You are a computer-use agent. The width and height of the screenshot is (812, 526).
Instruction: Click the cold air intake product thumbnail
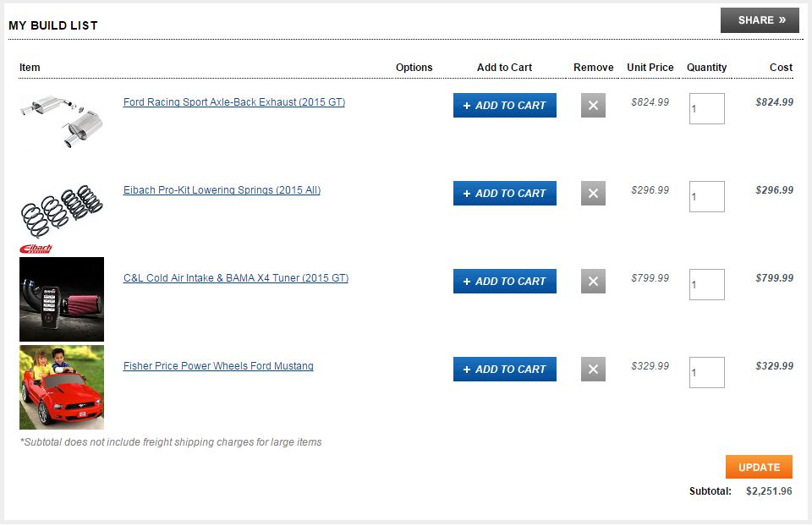62,299
